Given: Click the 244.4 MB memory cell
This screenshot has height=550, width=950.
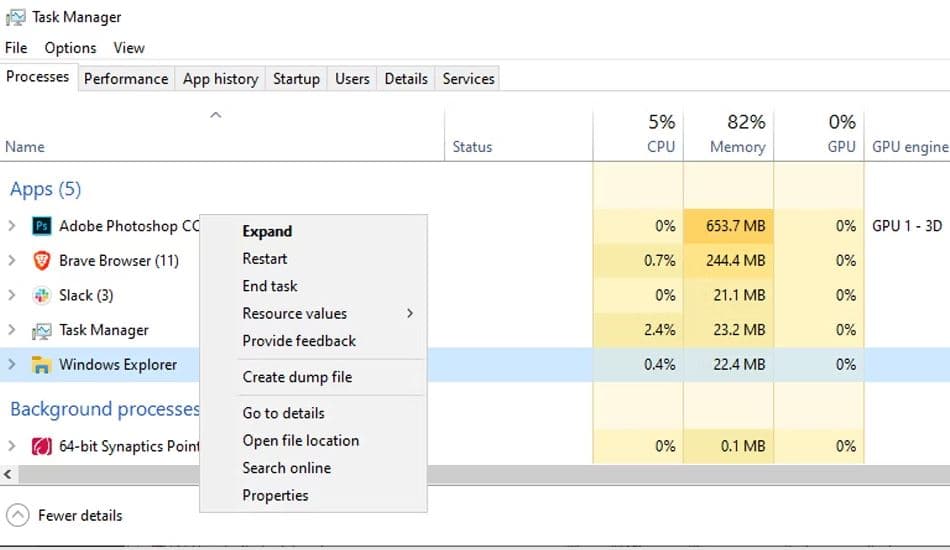Looking at the screenshot, I should (x=729, y=260).
